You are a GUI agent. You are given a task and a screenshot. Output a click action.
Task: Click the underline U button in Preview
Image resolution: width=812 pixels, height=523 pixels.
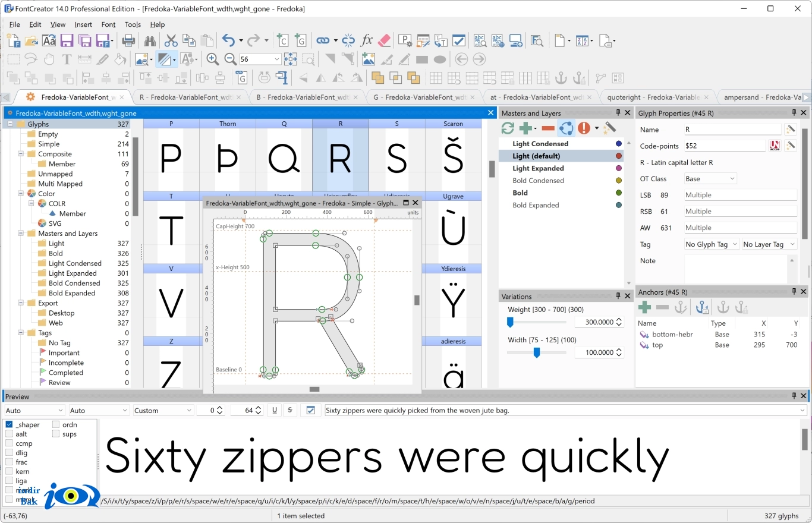click(x=275, y=410)
